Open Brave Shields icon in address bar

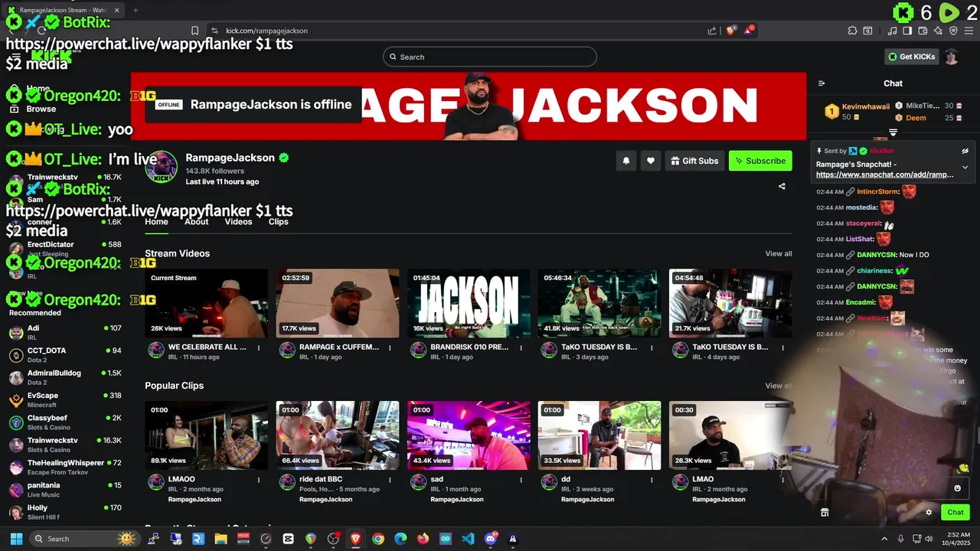click(x=731, y=31)
